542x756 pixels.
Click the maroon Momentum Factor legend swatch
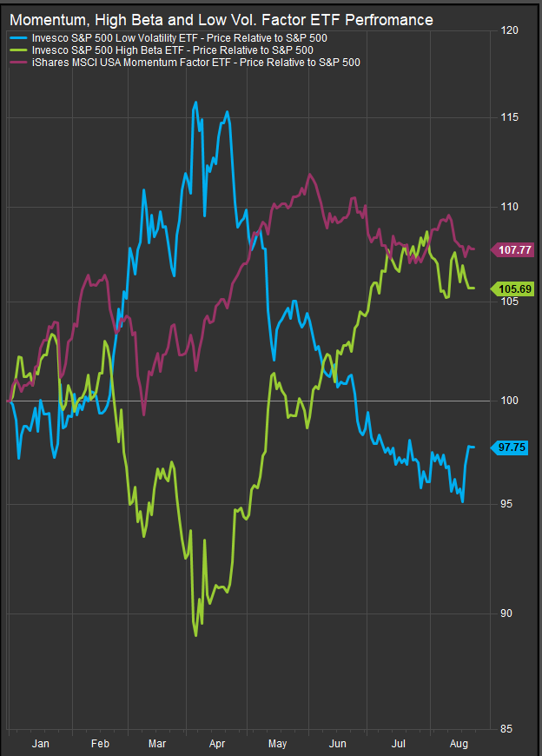click(x=18, y=63)
